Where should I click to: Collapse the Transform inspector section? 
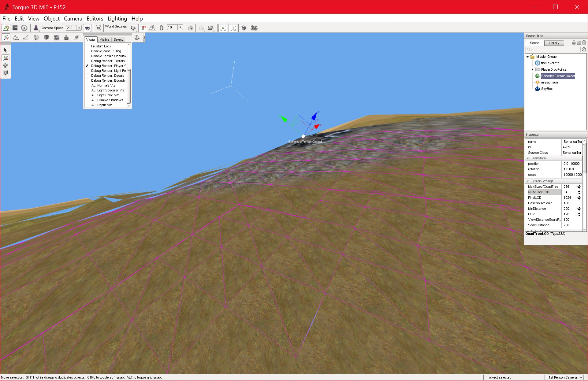point(528,158)
